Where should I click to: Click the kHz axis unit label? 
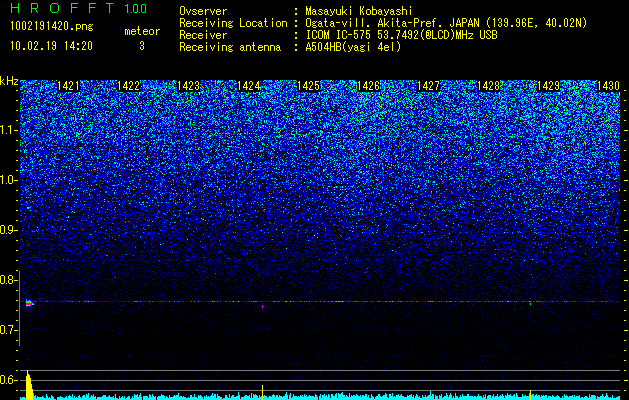(9, 81)
